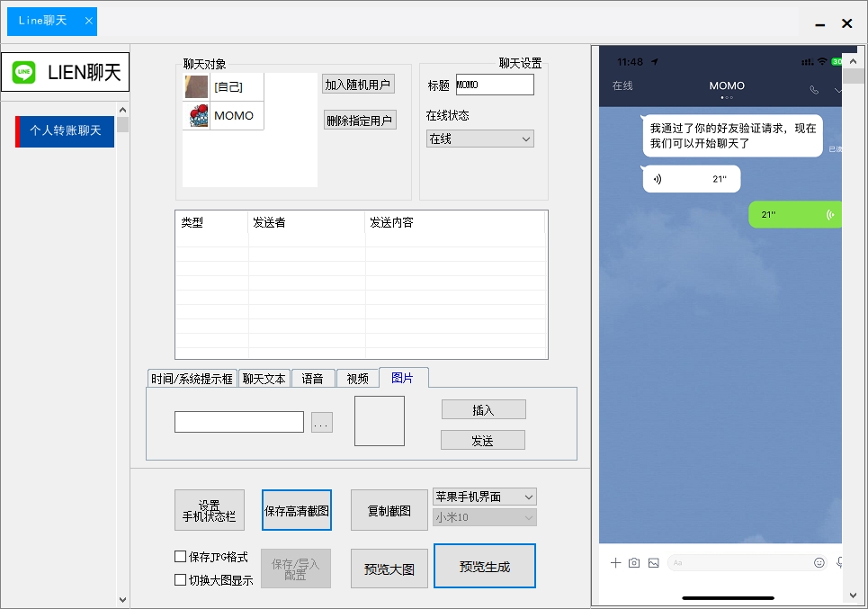868x609 pixels.
Task: Click the location arrow next to 11:48
Action: click(653, 62)
